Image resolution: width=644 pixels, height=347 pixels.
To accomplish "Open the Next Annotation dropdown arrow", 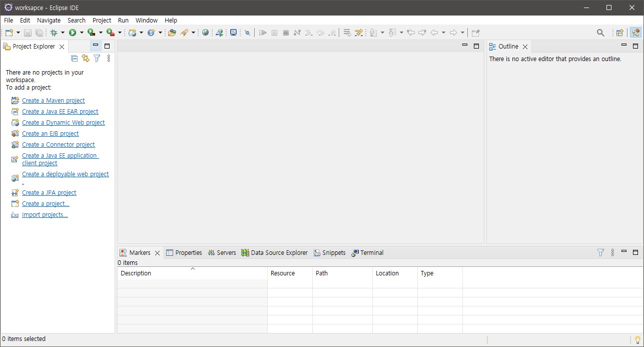I will coord(382,33).
